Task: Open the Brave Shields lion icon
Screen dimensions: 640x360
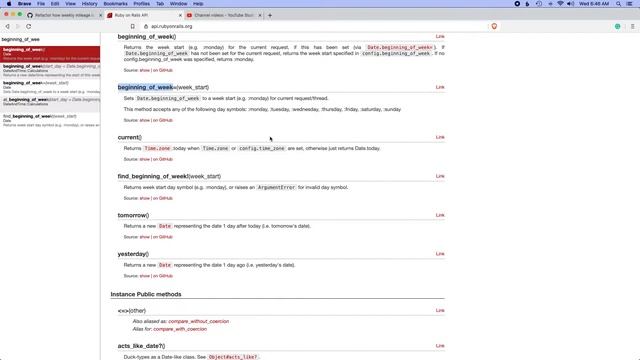Action: (x=494, y=26)
